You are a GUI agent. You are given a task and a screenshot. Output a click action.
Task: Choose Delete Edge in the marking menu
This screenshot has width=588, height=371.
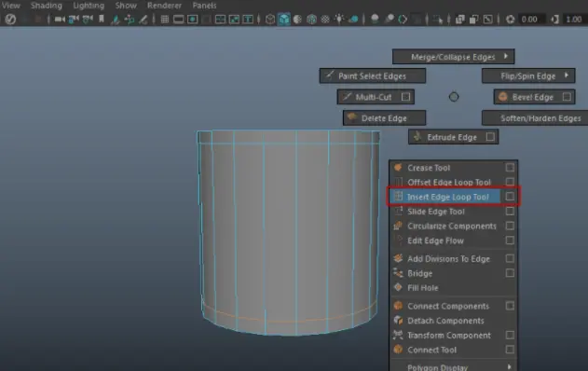[x=384, y=118]
